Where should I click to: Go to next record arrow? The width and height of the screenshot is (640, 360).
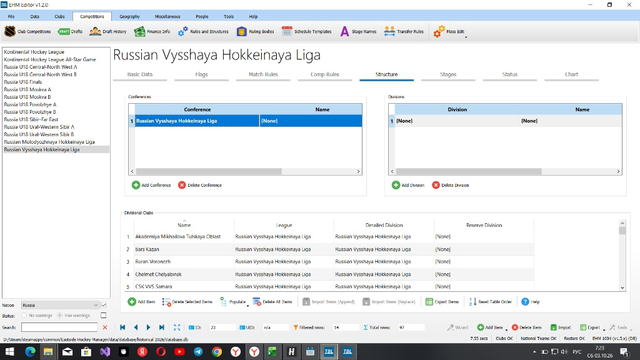[x=149, y=327]
